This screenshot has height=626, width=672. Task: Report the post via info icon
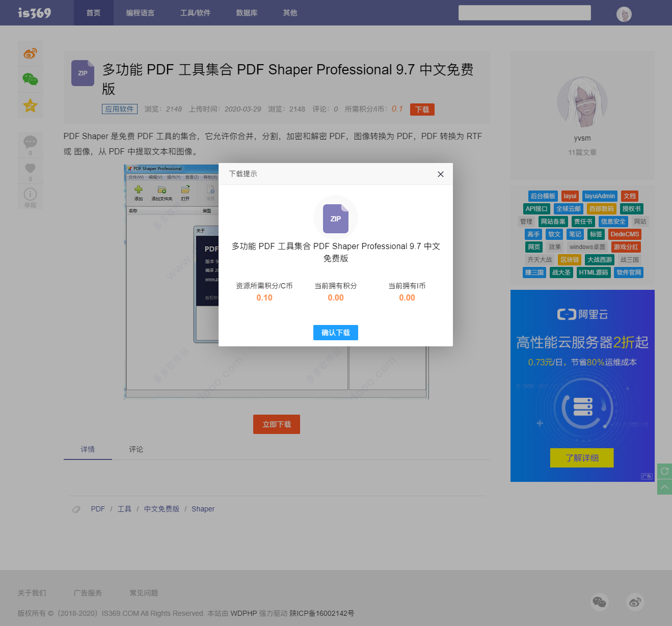pos(30,194)
